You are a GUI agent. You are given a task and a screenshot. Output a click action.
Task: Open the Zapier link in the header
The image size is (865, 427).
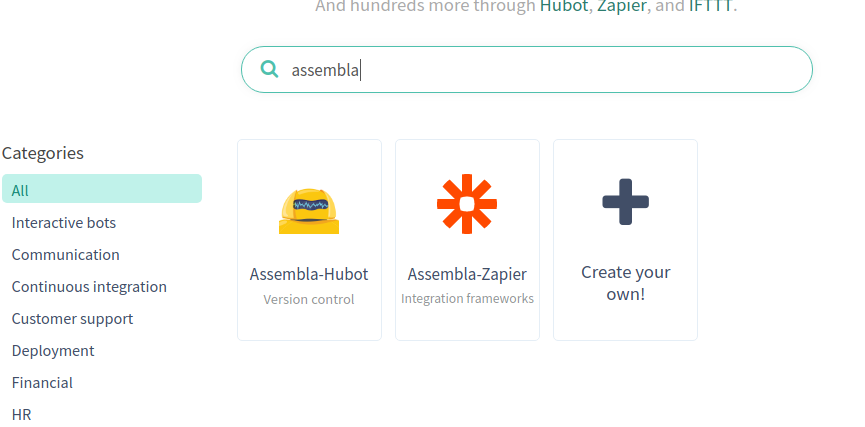[622, 6]
